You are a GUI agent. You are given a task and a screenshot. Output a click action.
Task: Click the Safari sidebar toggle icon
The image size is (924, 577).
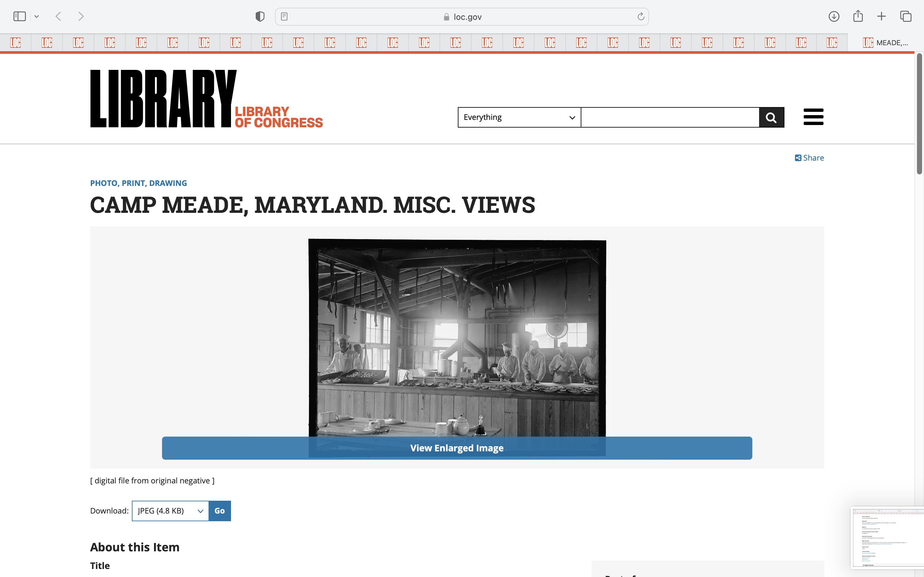(20, 16)
